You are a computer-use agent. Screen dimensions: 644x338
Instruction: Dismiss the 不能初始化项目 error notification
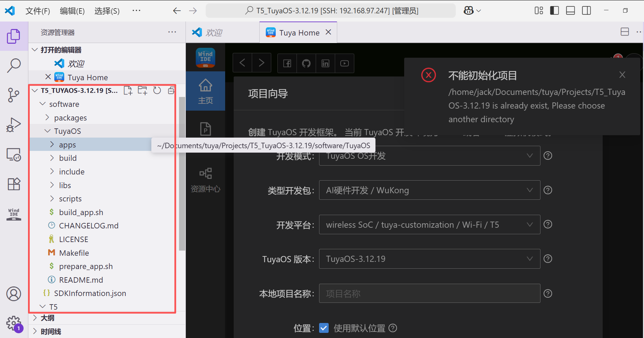tap(622, 75)
